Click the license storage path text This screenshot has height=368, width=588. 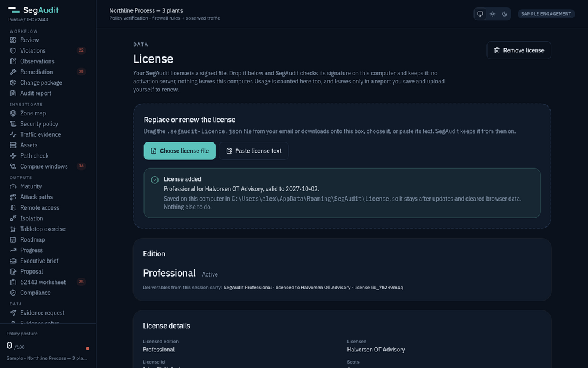click(310, 199)
